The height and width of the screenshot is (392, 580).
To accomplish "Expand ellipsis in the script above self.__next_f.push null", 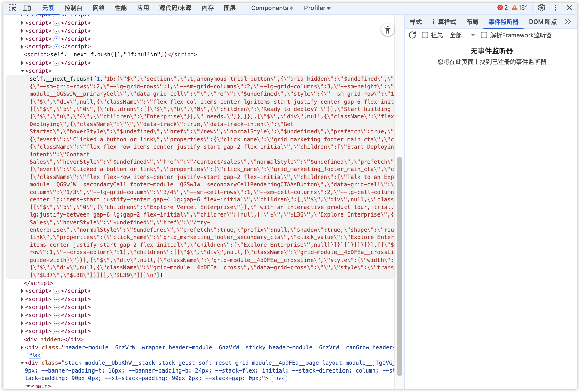I will click(x=56, y=47).
